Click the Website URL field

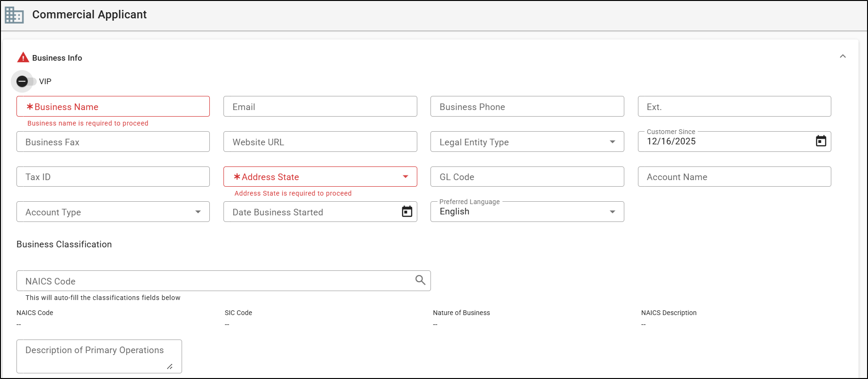coord(320,142)
